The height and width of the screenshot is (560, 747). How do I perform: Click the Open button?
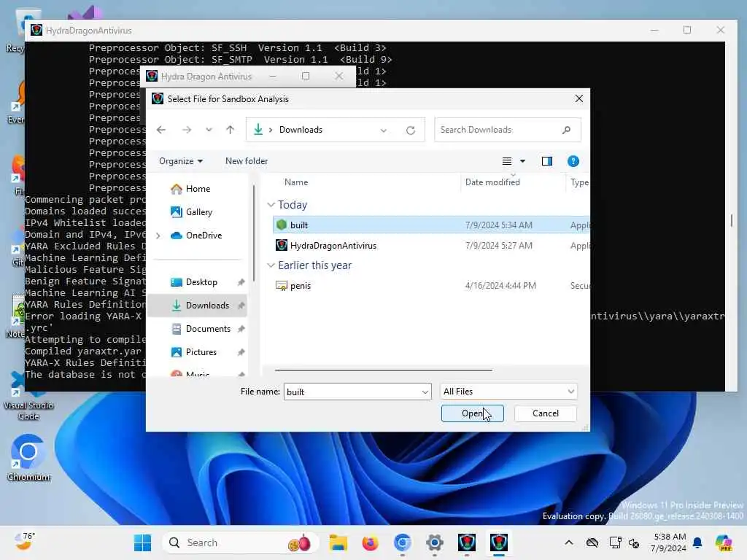[x=472, y=413]
